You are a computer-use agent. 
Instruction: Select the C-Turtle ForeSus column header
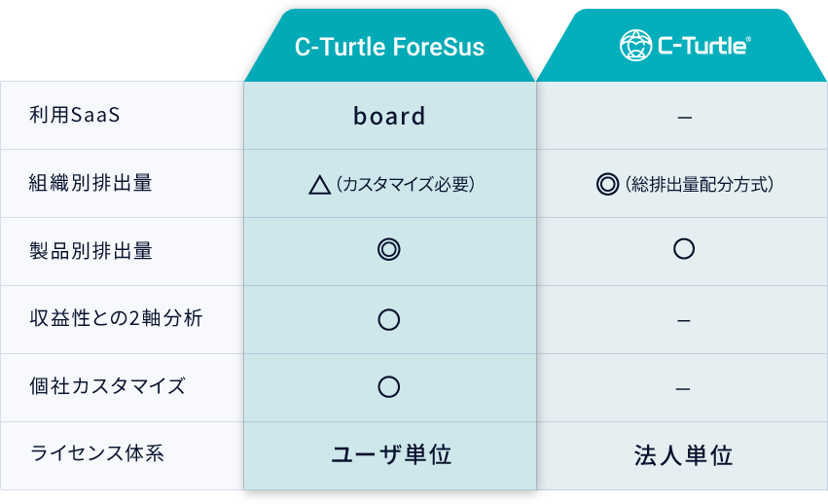389,47
